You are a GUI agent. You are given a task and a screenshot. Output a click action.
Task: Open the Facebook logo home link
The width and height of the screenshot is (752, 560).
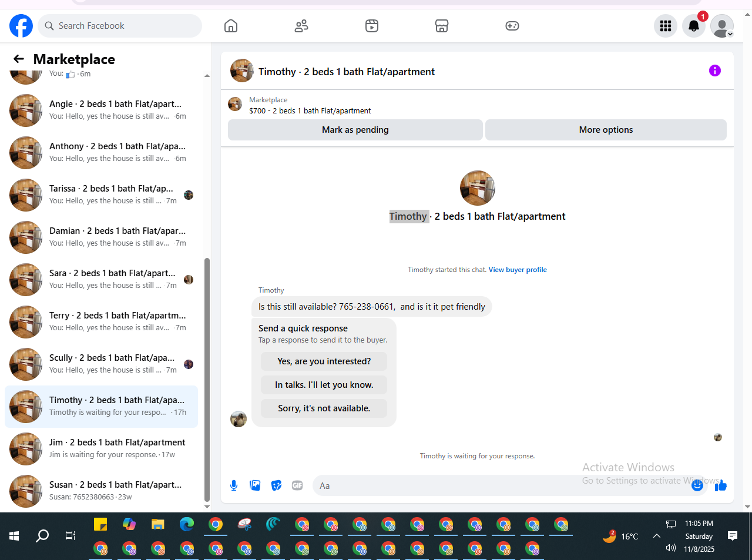coord(21,26)
